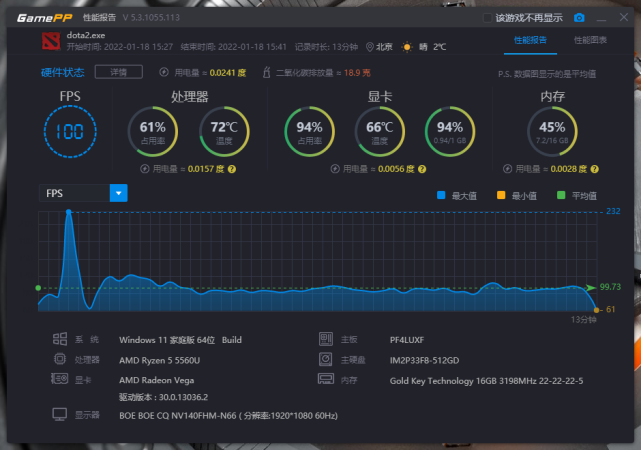641x450 pixels.
Task: Click the text AMD Ryzen 5 5560U
Action: coord(159,360)
